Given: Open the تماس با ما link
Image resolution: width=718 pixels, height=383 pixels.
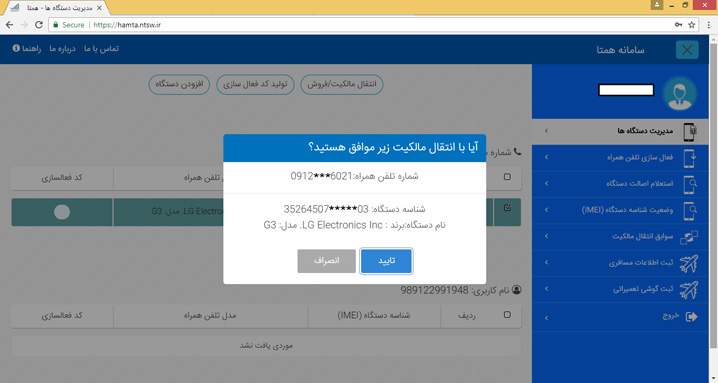Looking at the screenshot, I should pyautogui.click(x=101, y=49).
